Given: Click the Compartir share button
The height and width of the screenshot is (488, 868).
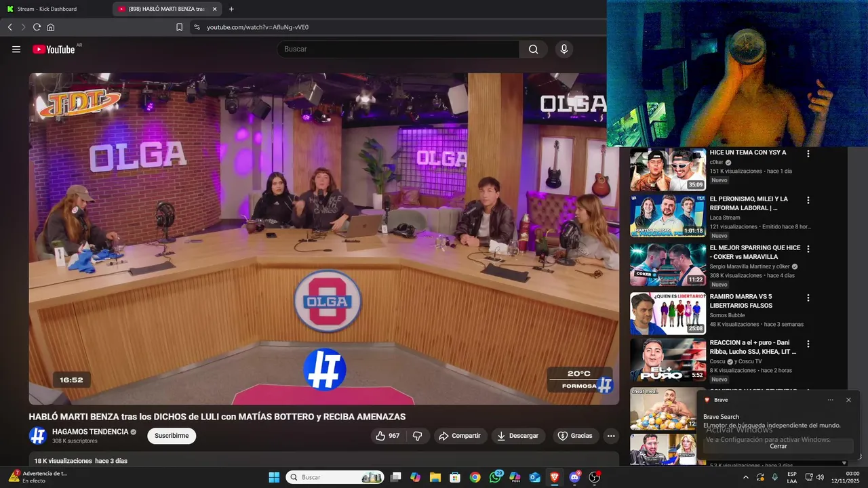Looking at the screenshot, I should (460, 436).
